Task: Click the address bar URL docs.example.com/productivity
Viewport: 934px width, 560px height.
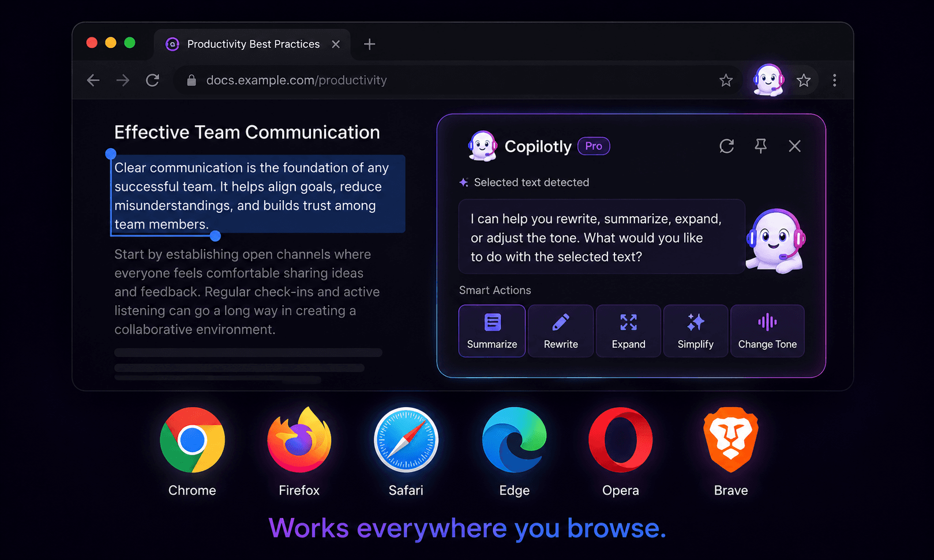Action: pos(297,80)
